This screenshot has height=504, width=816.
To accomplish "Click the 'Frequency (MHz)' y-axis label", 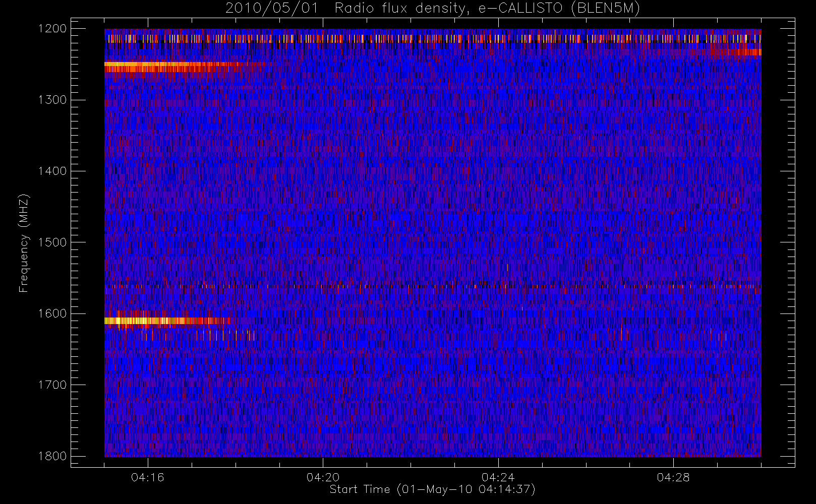I will click(x=23, y=243).
